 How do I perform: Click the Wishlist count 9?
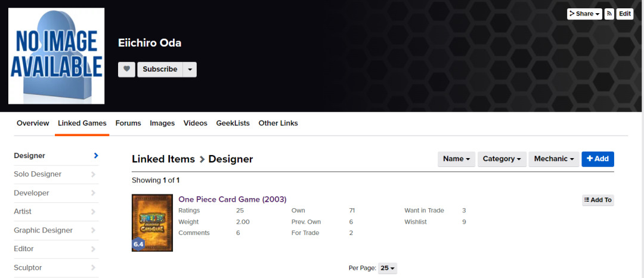pyautogui.click(x=464, y=222)
